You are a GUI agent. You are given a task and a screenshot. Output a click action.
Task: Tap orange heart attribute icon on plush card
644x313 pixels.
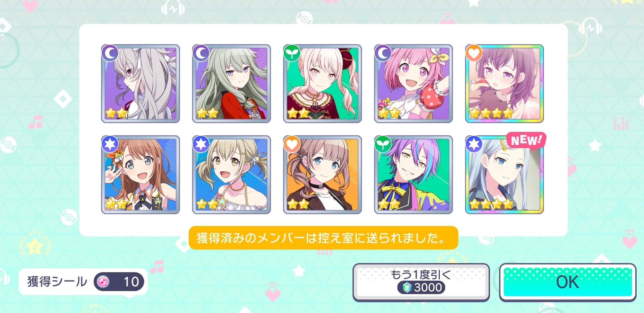(x=473, y=53)
